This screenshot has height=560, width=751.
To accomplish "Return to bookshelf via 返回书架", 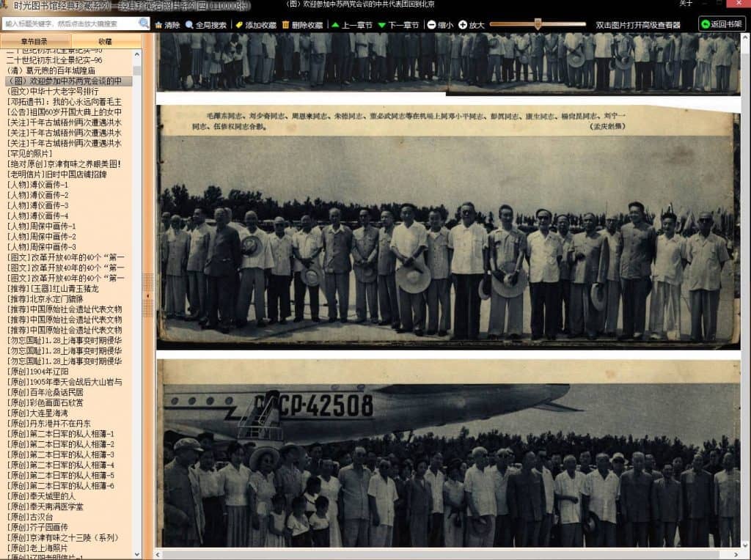I will (x=722, y=24).
